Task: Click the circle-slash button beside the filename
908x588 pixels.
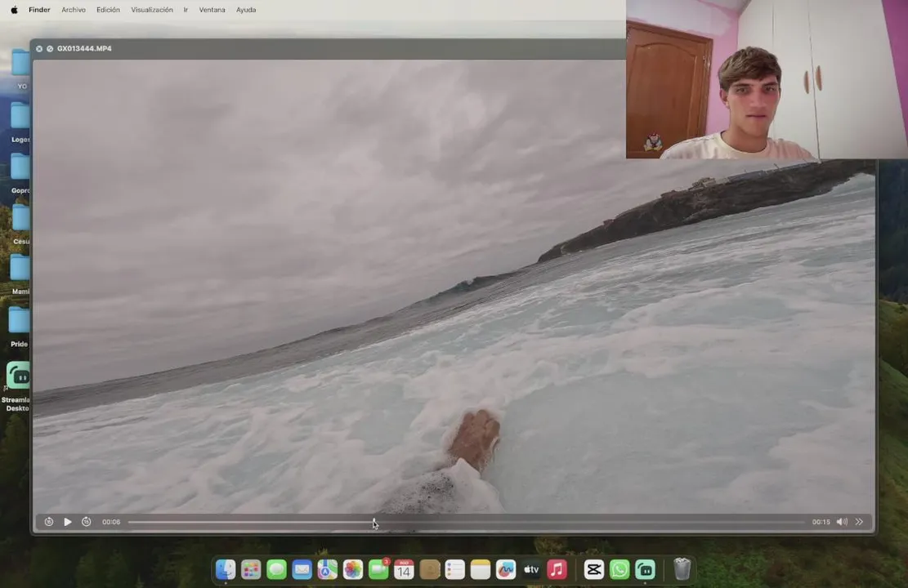Action: click(50, 49)
